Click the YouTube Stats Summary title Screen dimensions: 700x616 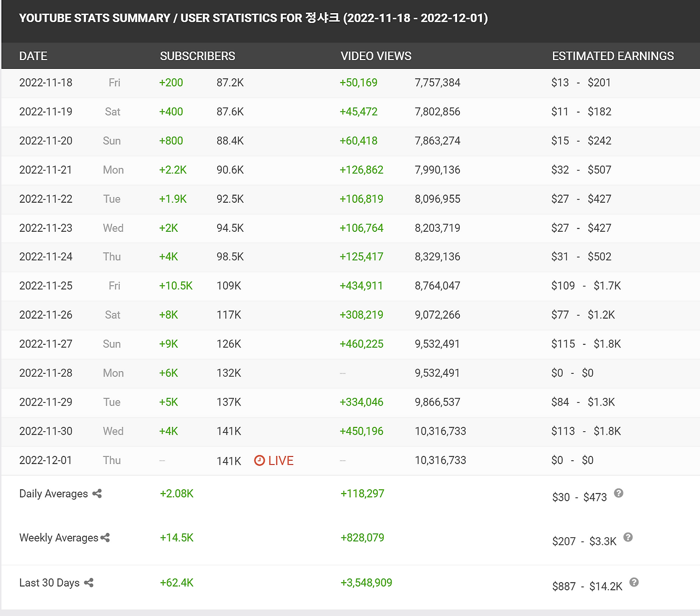(253, 18)
